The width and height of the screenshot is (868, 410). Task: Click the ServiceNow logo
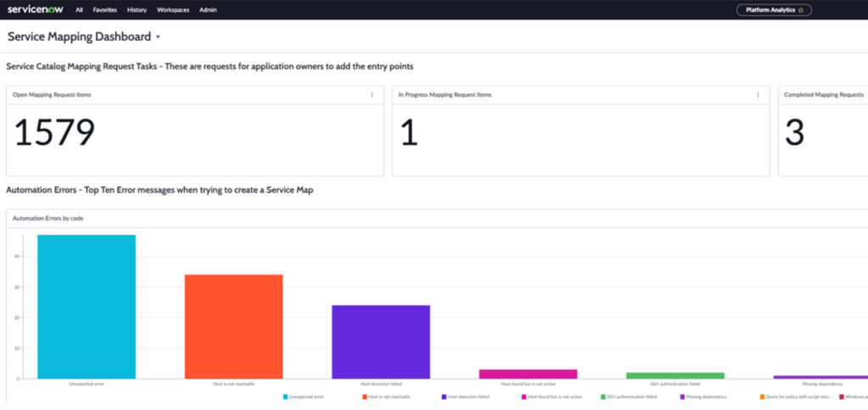click(34, 10)
